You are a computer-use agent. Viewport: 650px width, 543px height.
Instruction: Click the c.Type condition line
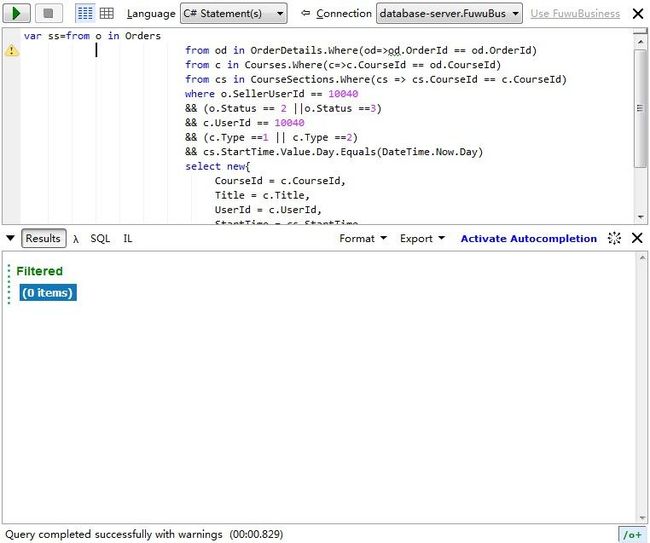coord(271,138)
